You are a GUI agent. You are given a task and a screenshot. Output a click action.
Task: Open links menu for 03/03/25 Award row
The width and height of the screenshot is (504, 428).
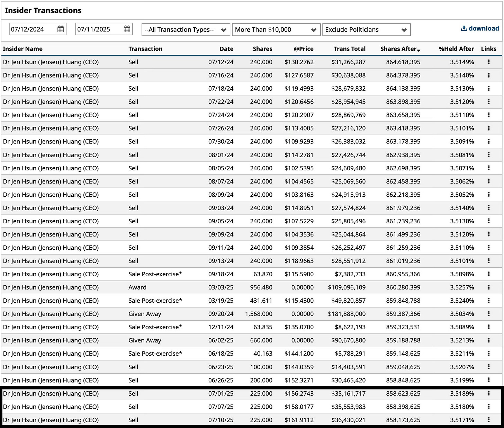tap(489, 287)
